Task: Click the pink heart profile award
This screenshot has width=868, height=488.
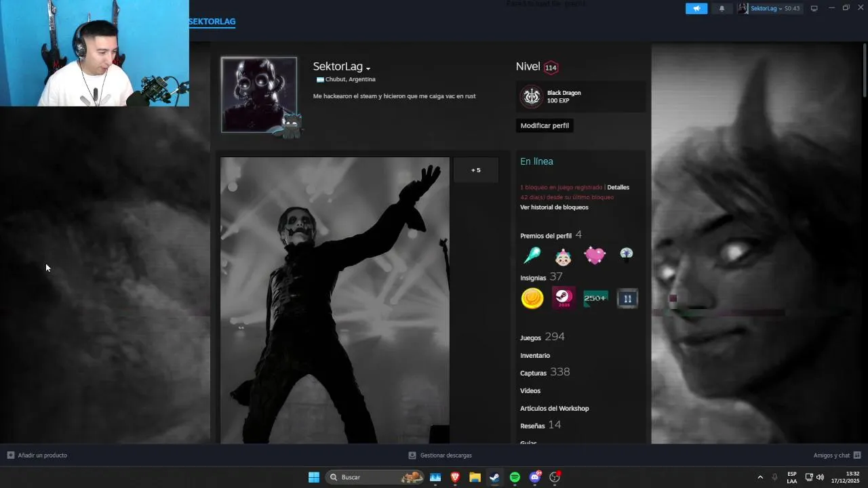Action: [x=595, y=256]
